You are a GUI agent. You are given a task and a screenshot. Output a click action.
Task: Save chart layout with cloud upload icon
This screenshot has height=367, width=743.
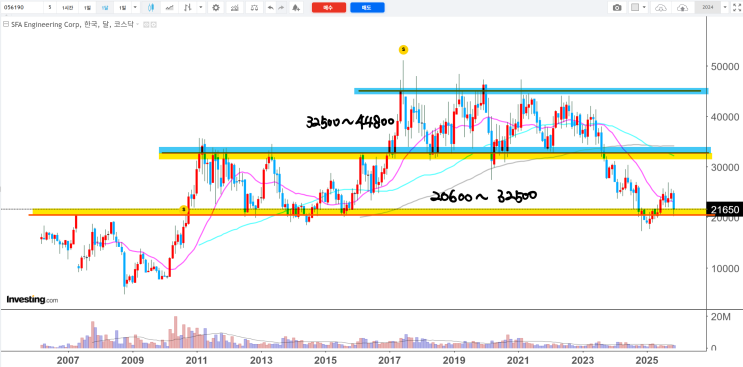click(682, 8)
